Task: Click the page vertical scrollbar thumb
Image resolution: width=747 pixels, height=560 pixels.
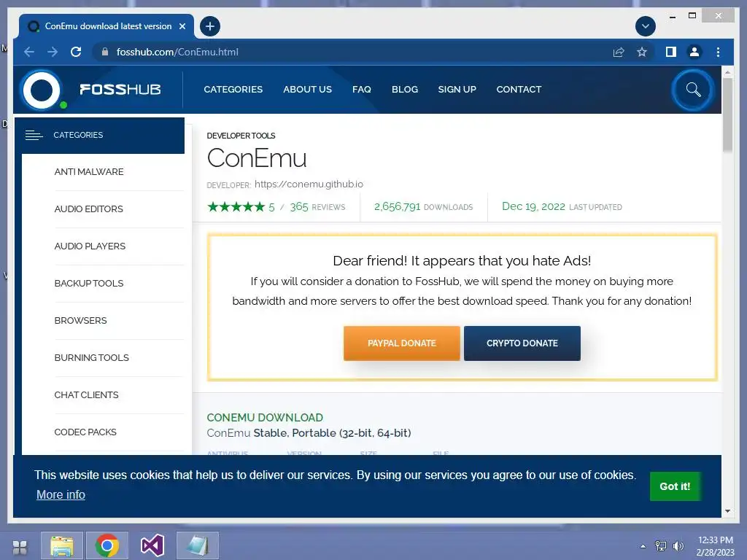Action: click(727, 114)
